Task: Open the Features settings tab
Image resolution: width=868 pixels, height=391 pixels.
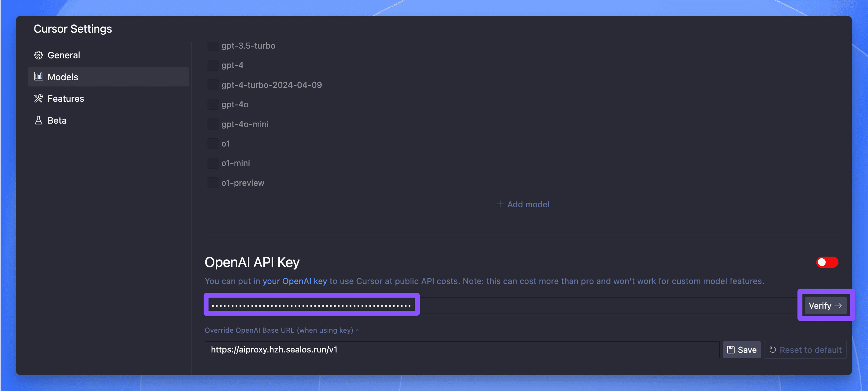Action: tap(66, 99)
